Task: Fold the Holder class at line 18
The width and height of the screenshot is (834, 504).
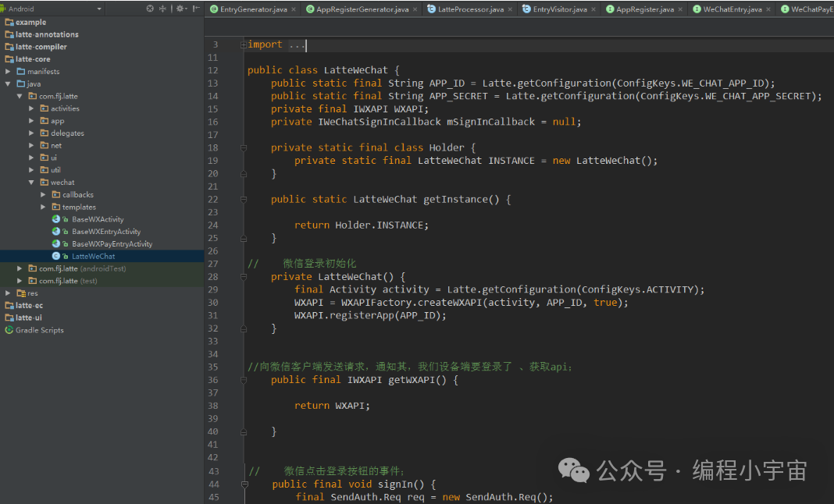Action: click(244, 147)
